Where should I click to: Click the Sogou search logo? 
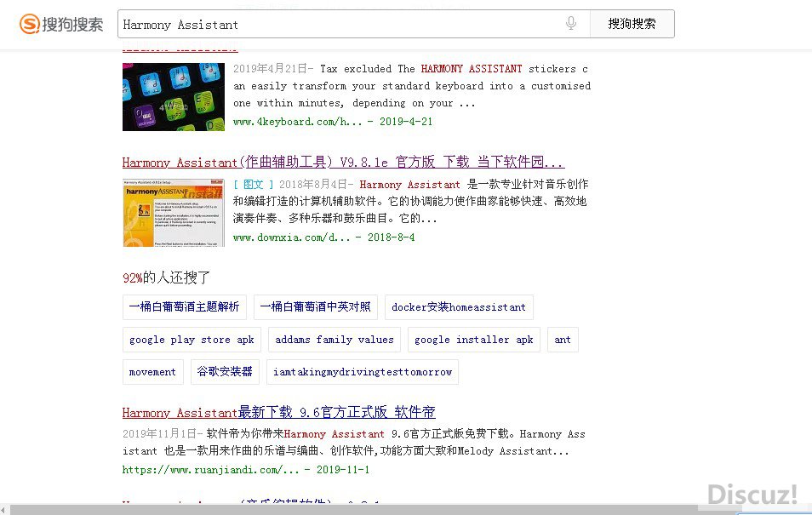61,24
